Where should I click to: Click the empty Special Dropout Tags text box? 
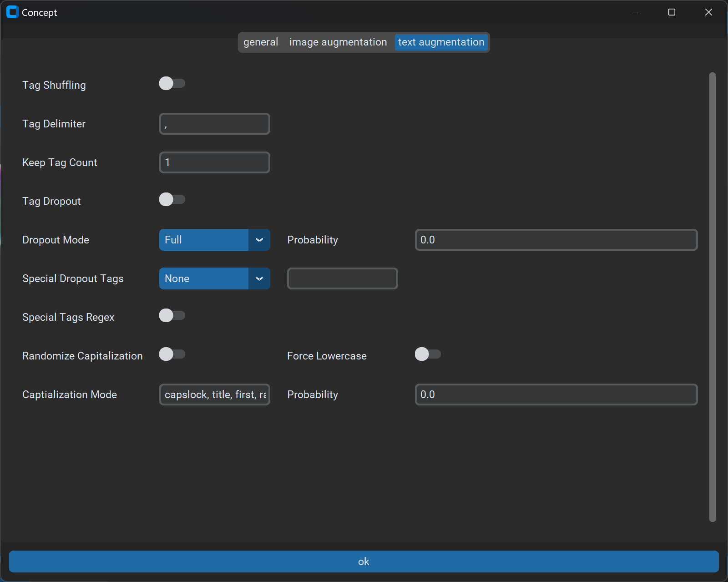point(342,278)
